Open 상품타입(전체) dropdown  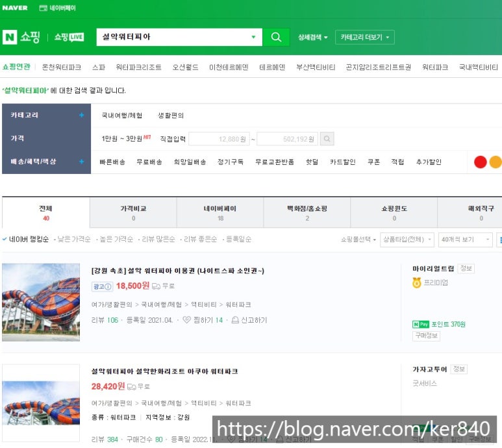click(407, 240)
